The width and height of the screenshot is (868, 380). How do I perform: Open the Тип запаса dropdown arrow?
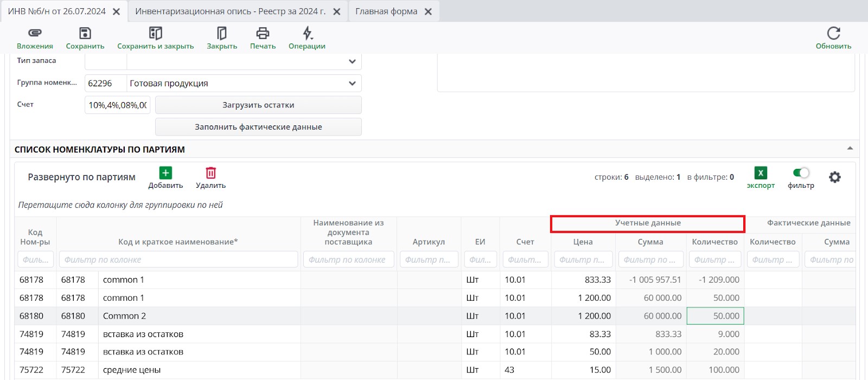(352, 61)
